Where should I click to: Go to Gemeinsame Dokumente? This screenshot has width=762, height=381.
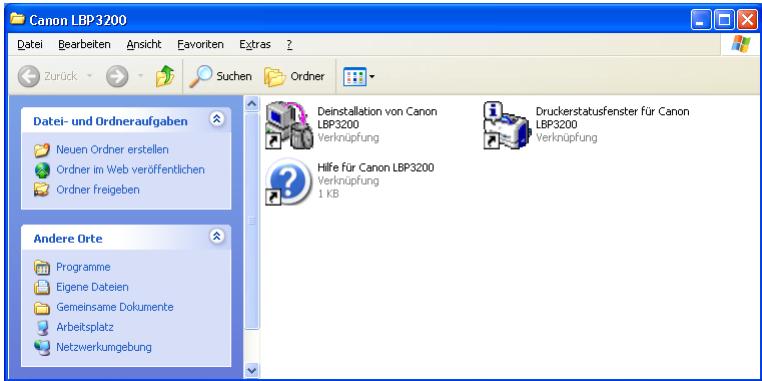[x=115, y=307]
